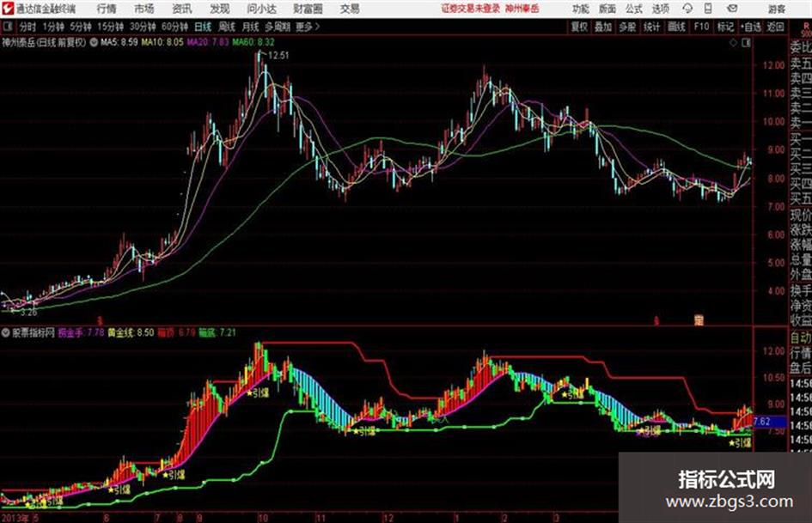The height and width of the screenshot is (523, 812).
Task: Add stock to 自选 watchlist
Action: click(x=750, y=27)
